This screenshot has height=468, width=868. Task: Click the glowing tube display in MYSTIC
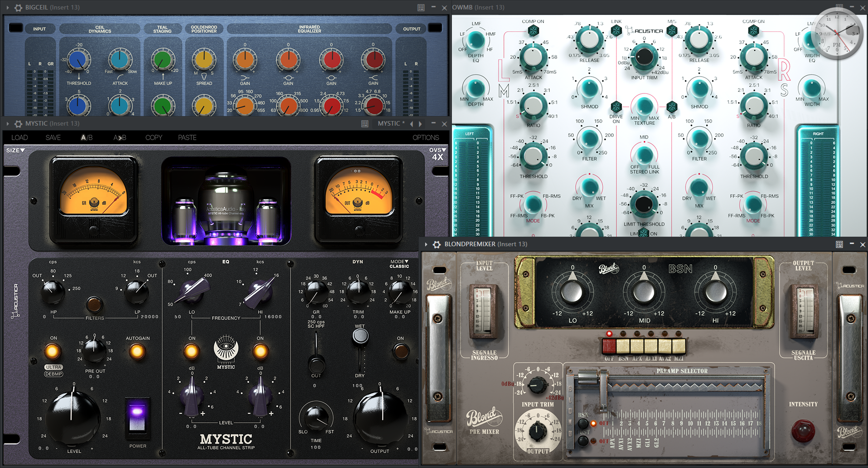pyautogui.click(x=226, y=202)
